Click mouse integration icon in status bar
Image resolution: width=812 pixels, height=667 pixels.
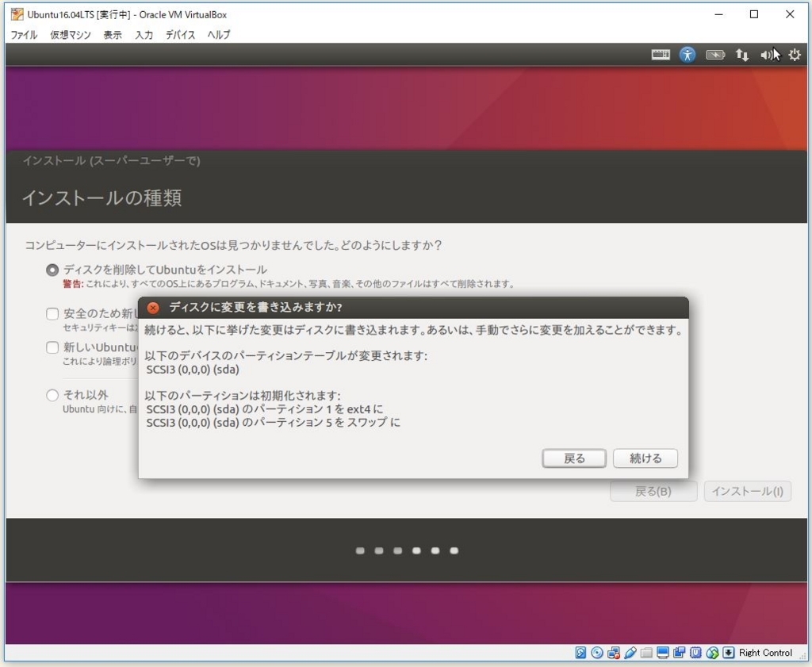(712, 653)
